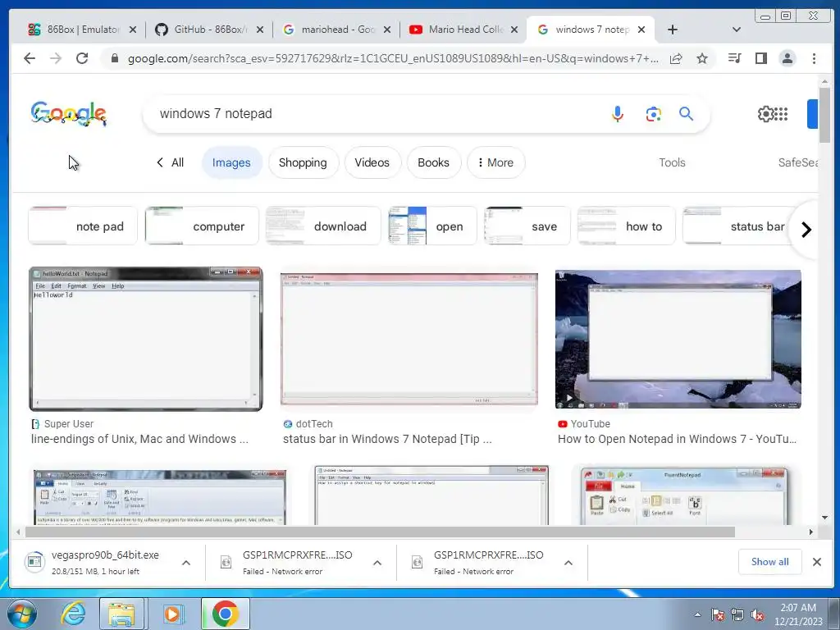Click the blue magnifier search icon
The image size is (840, 630).
(x=687, y=113)
